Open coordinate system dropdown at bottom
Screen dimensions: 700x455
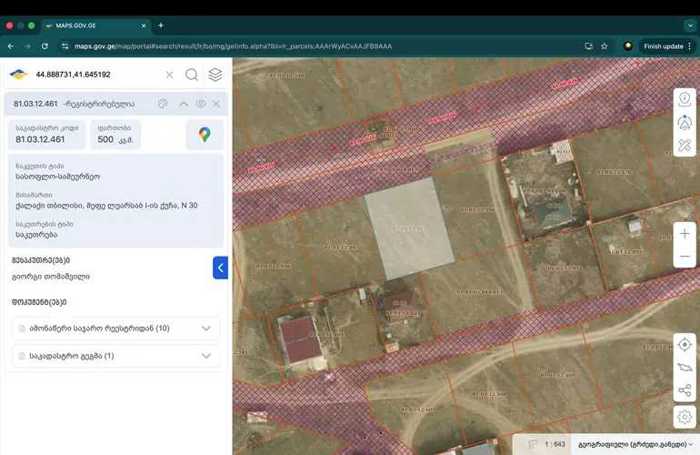point(634,443)
